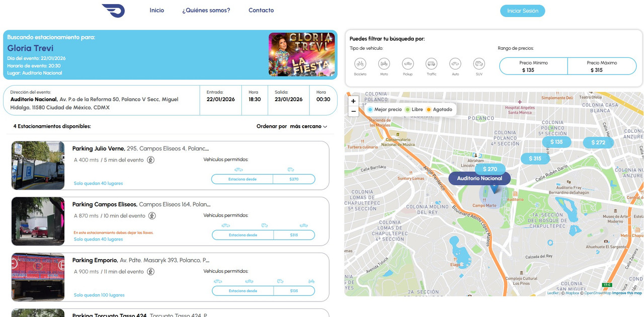Filter by Traffic van vehicle type
This screenshot has height=317, width=644.
pos(432,64)
